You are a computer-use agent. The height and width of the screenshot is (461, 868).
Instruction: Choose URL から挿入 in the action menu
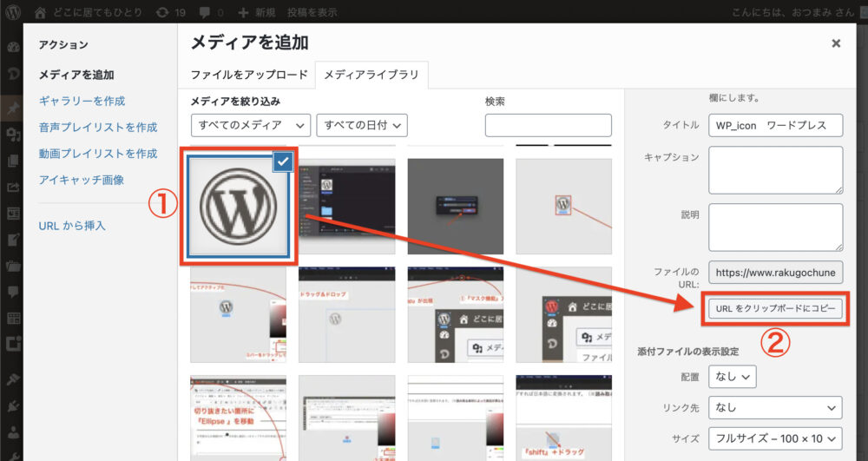[72, 226]
